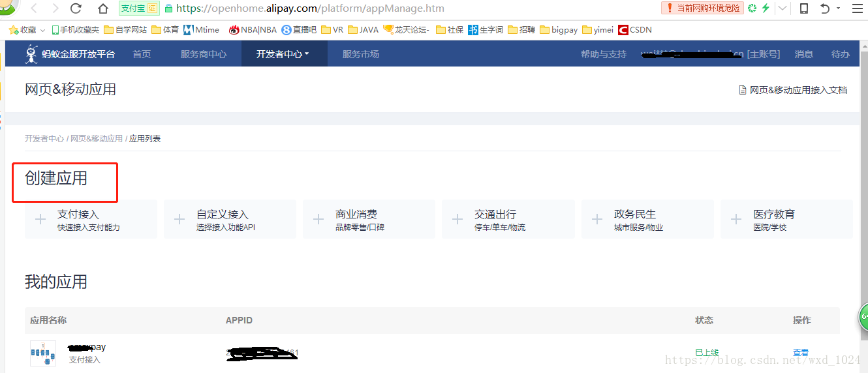Click the 网页&移动应用 breadcrumb
Screen dimensions: 868x373
click(97, 139)
